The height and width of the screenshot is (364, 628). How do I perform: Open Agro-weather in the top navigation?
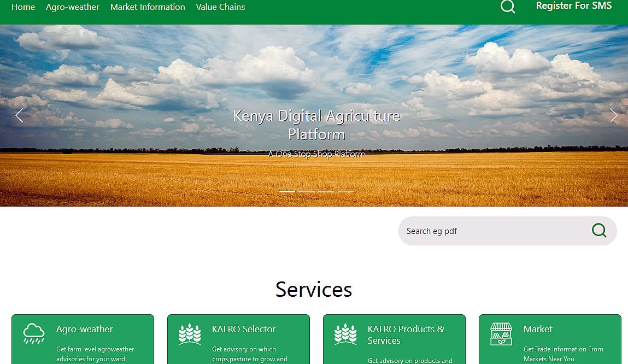73,7
